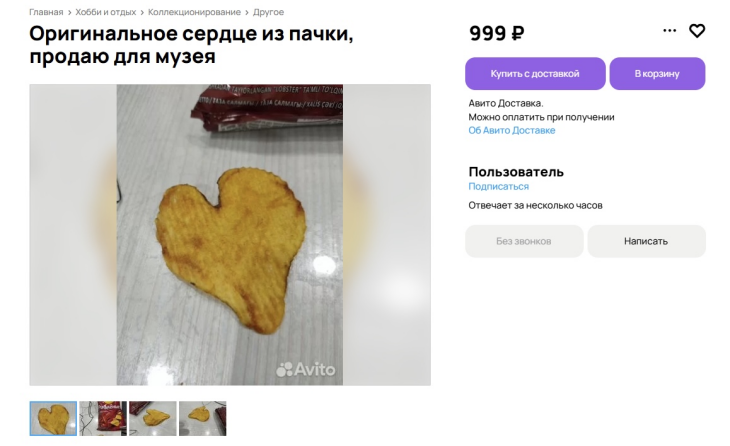The width and height of the screenshot is (730, 446).
Task: Click the listing title about heart chip
Action: pyautogui.click(x=191, y=45)
